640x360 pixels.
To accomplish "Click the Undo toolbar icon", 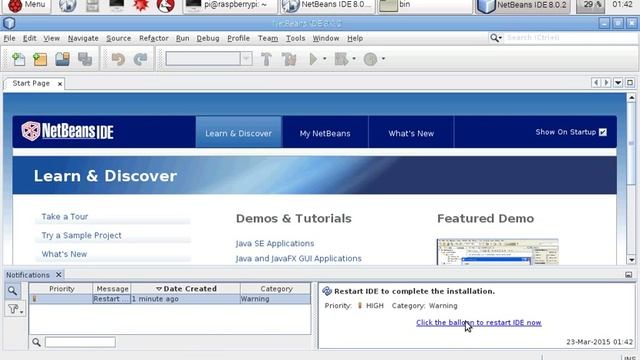I will coord(118,59).
